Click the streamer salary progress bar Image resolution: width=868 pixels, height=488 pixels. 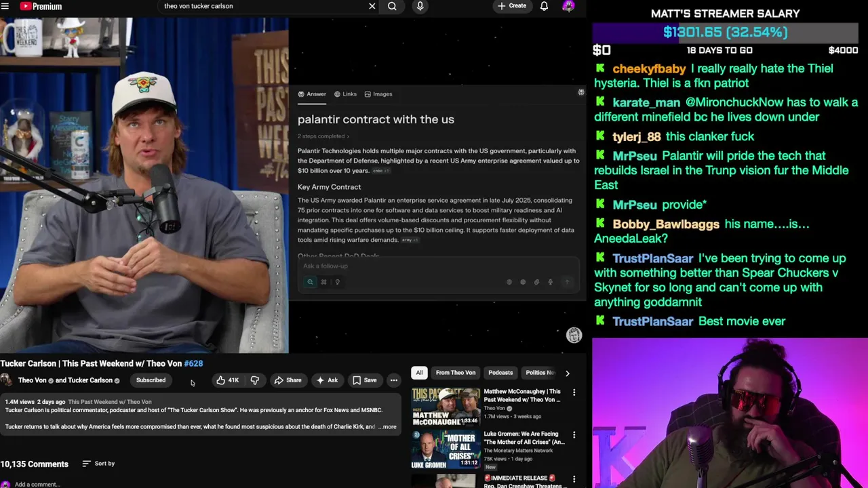click(x=725, y=32)
